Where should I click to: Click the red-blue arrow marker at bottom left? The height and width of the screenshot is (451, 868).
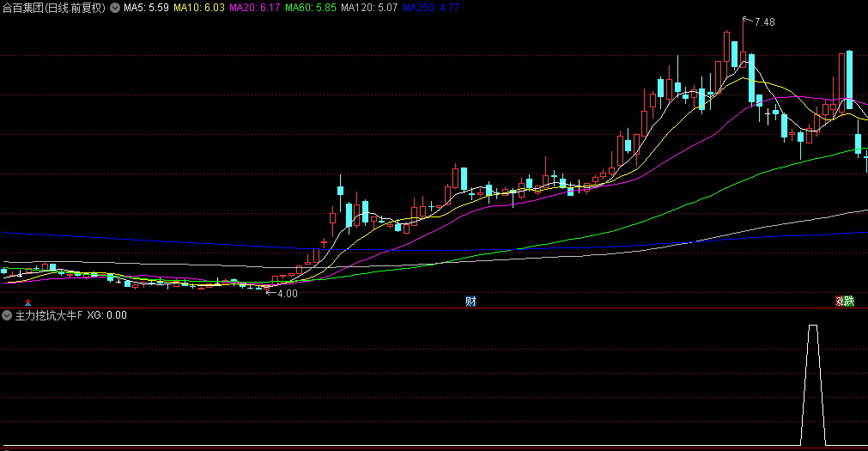27,302
